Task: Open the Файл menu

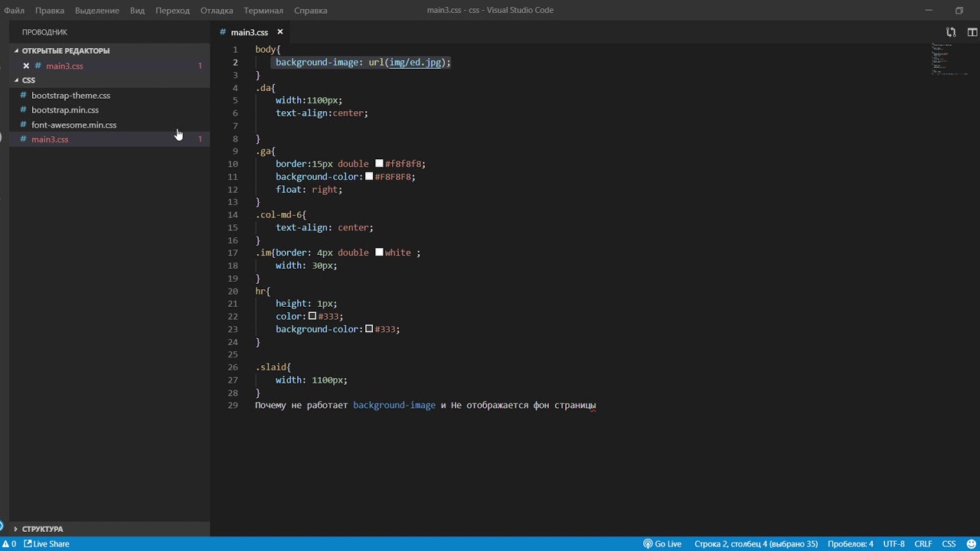Action: pyautogui.click(x=14, y=10)
